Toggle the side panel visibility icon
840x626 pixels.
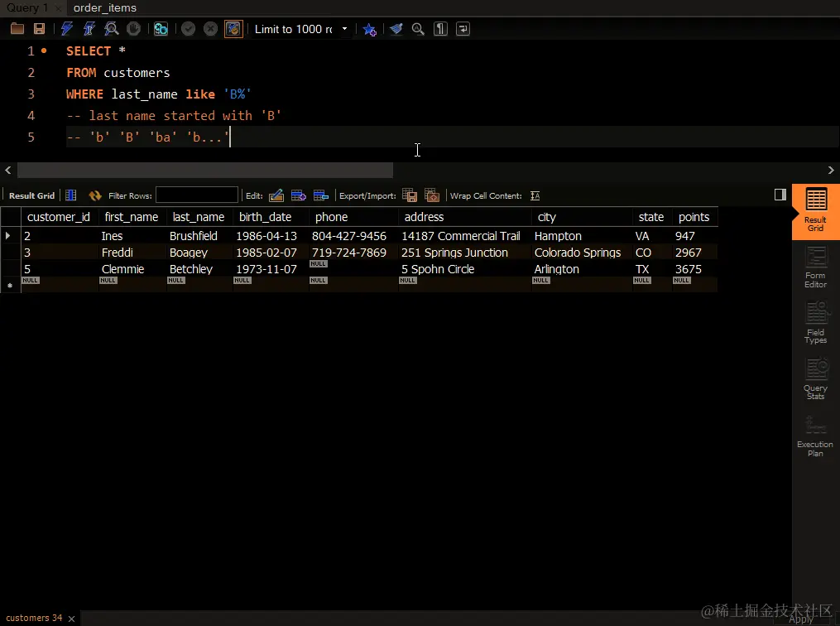[x=780, y=195]
